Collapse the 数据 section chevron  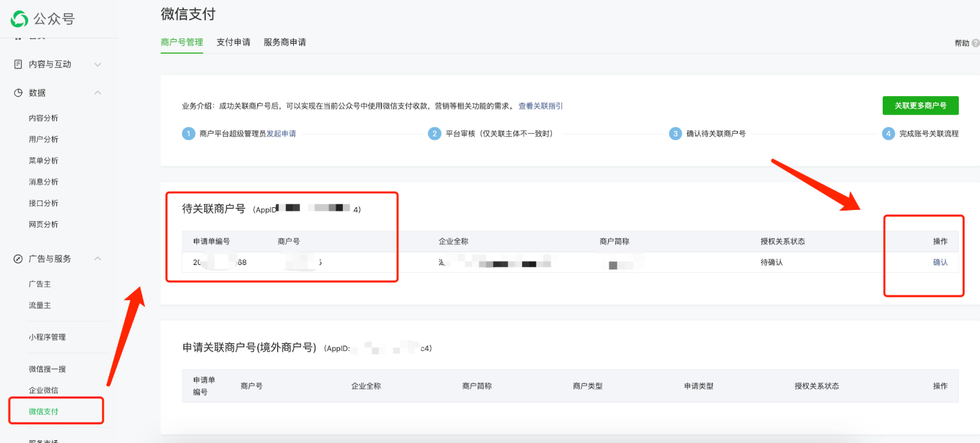pyautogui.click(x=98, y=93)
